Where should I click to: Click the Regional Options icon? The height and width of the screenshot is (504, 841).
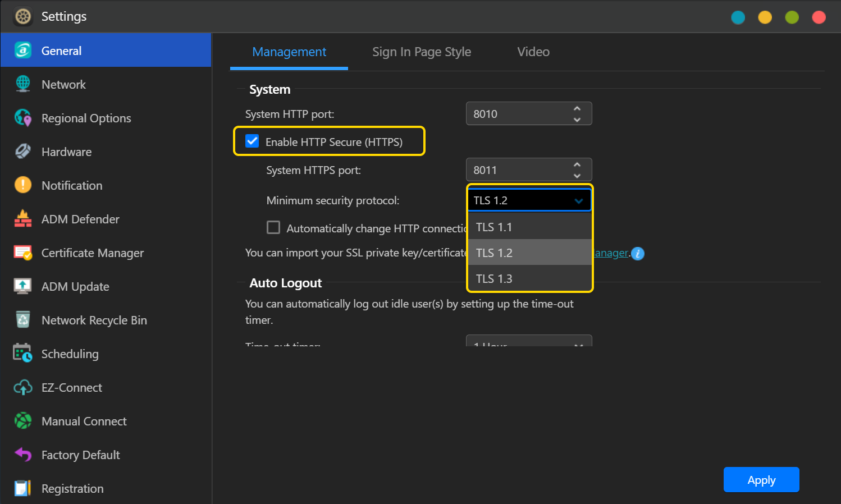pyautogui.click(x=23, y=118)
